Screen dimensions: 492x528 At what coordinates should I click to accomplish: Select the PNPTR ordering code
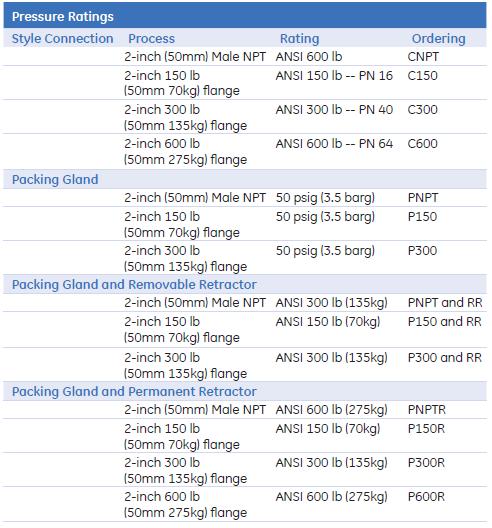coord(427,410)
